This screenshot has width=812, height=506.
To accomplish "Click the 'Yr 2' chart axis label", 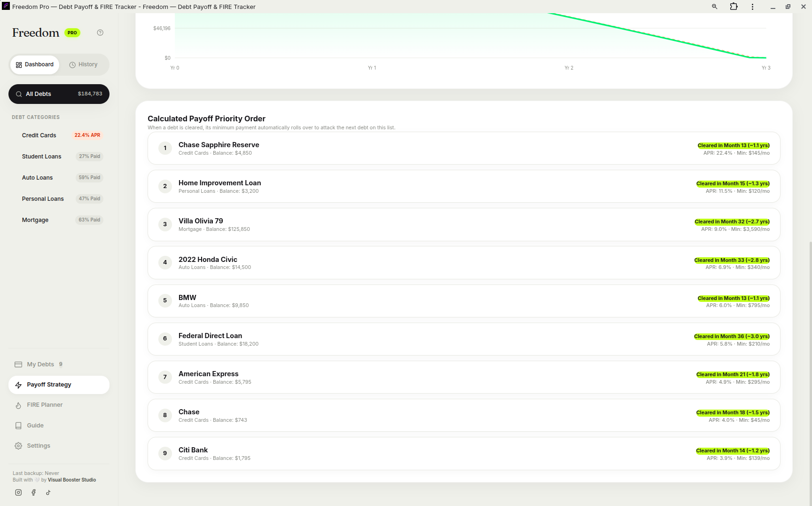I will [569, 68].
